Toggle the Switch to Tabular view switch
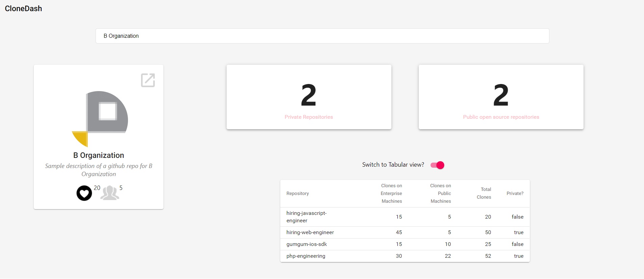Viewport: 644px width, 279px height. coord(437,165)
